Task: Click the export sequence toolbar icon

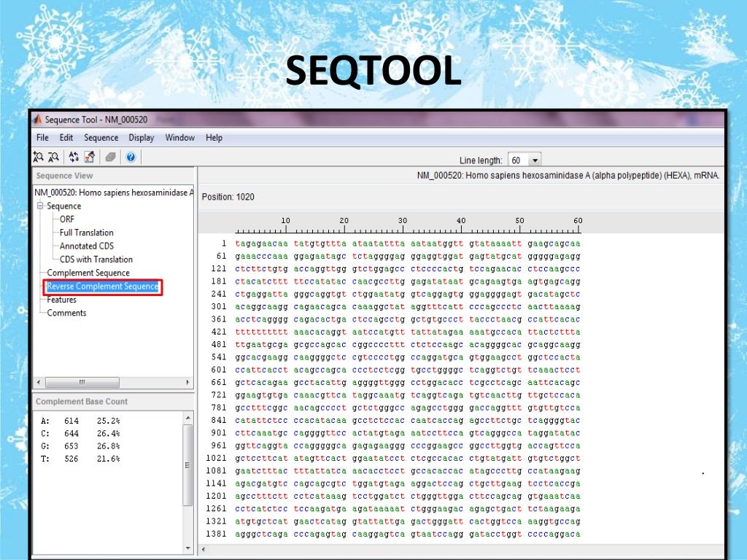Action: [x=90, y=157]
